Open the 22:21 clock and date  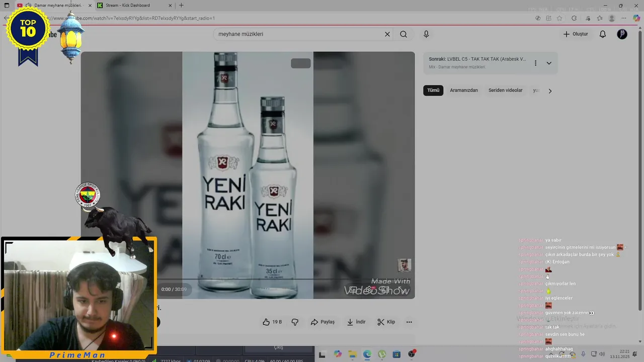point(620,354)
